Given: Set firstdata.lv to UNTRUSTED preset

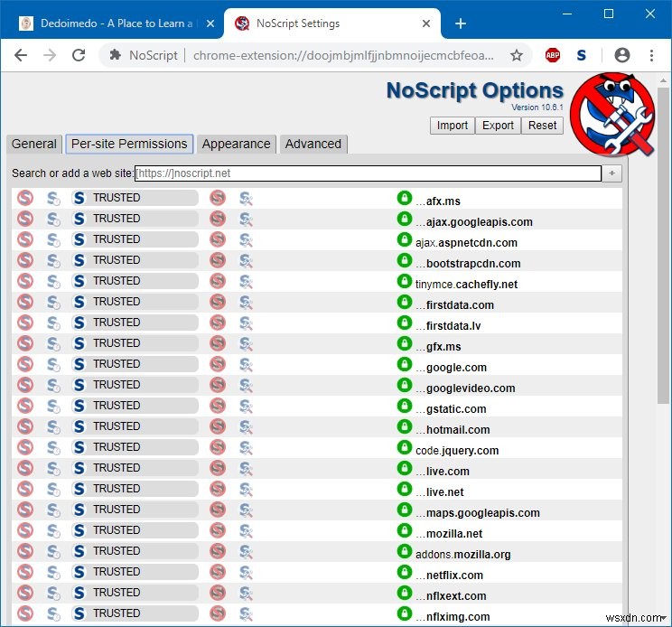Looking at the screenshot, I should tap(218, 323).
